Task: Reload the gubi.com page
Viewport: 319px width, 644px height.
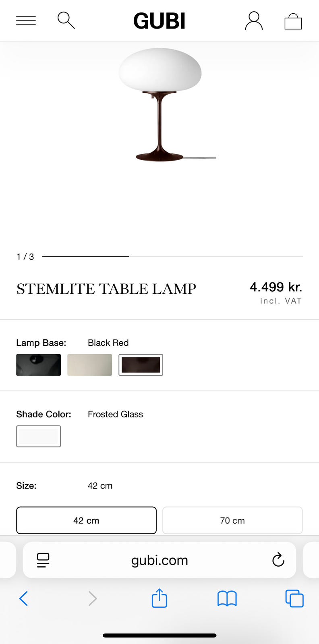Action: [x=278, y=560]
